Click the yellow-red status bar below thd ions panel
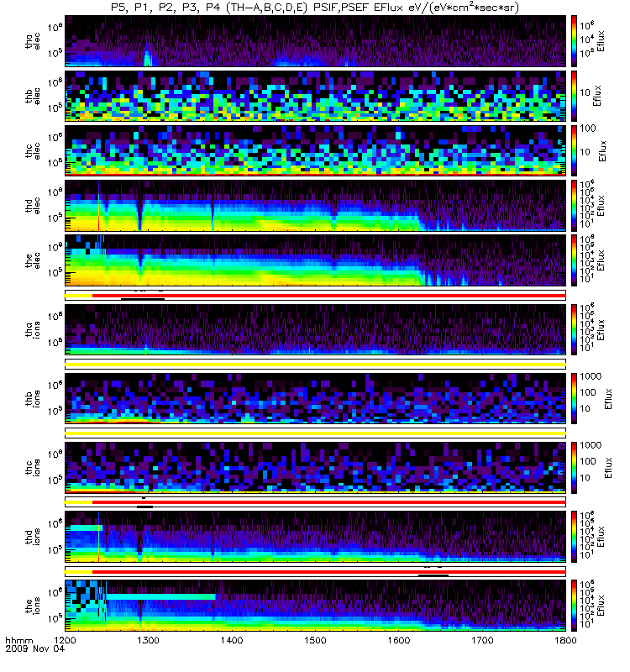The width and height of the screenshot is (630, 672). point(316,571)
